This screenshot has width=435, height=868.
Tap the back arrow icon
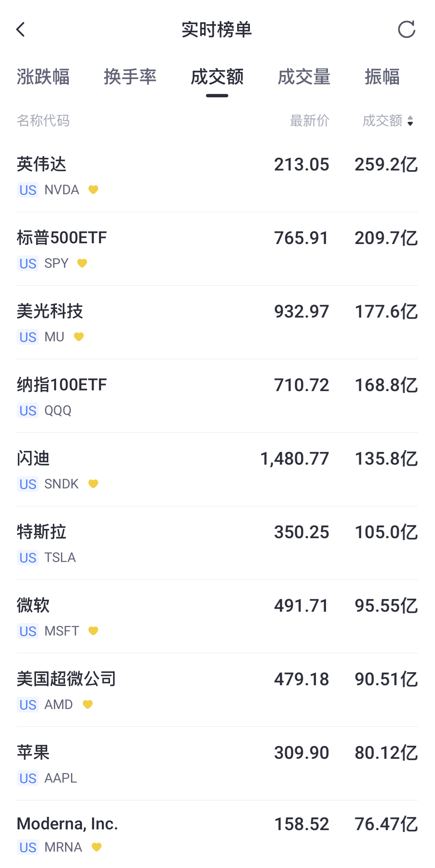[20, 29]
